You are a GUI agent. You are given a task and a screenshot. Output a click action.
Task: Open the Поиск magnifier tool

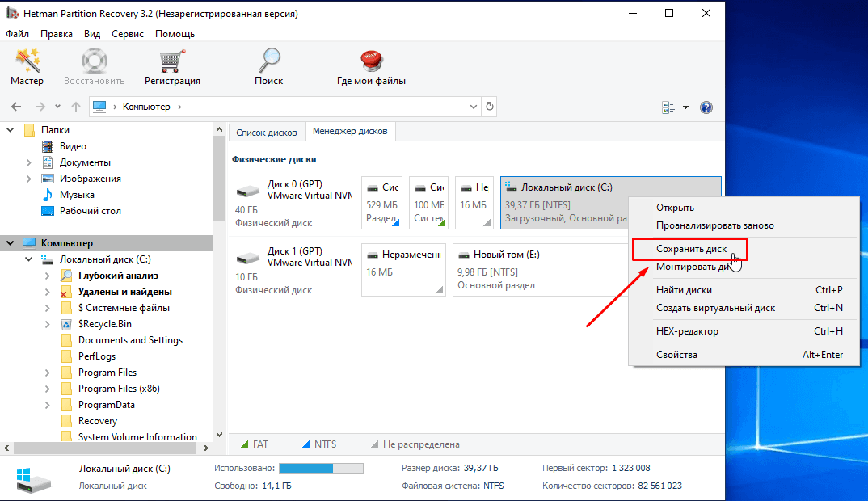[268, 67]
